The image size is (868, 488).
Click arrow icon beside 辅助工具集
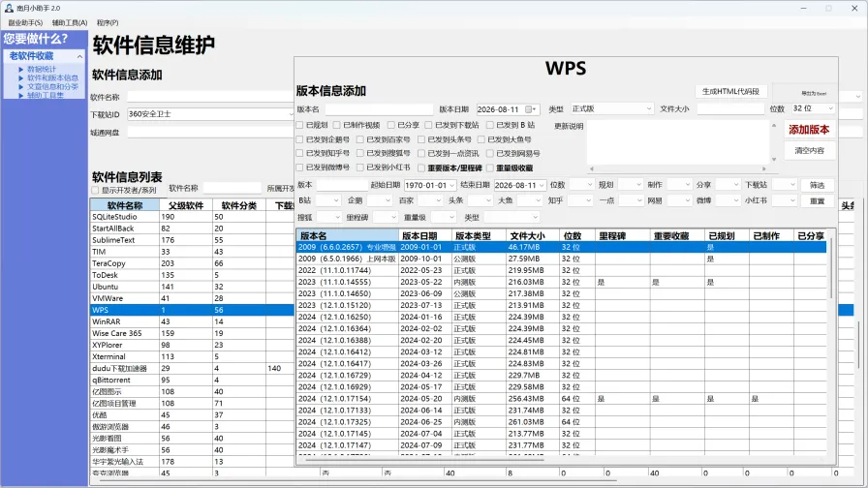tap(21, 96)
